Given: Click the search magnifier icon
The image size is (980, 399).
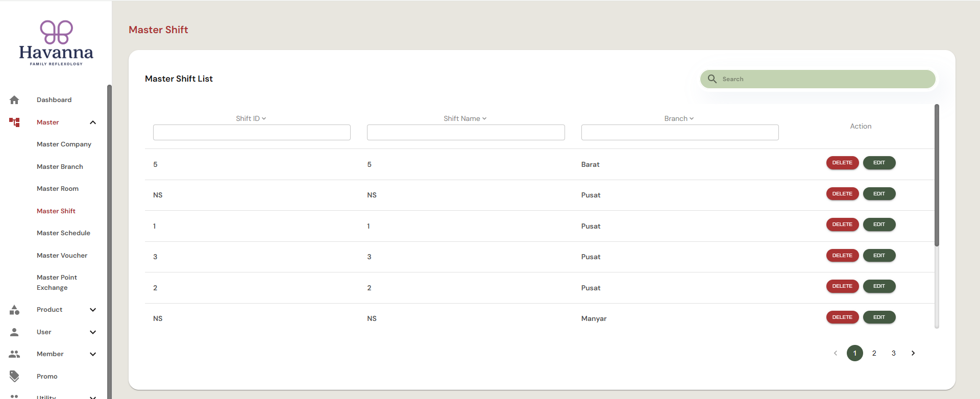Looking at the screenshot, I should tap(712, 79).
